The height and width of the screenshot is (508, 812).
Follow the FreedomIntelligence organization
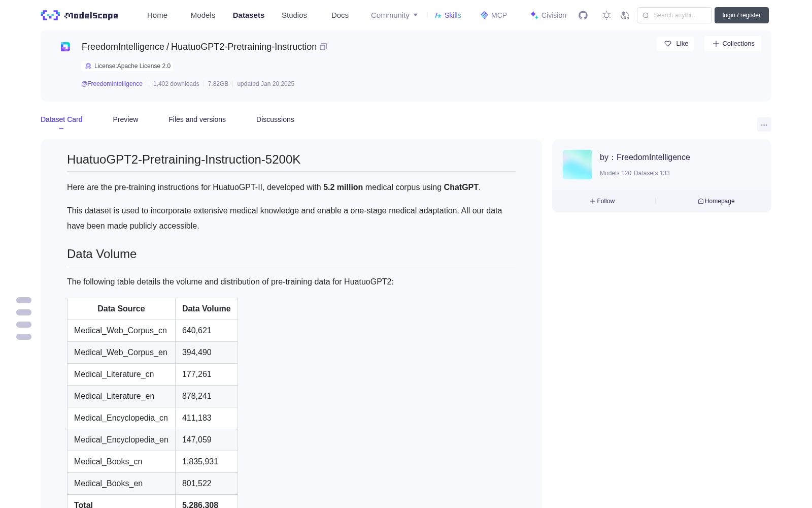point(602,201)
